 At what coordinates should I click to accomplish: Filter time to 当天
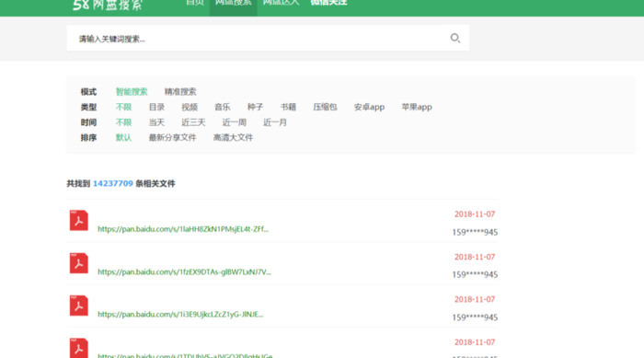pos(156,122)
